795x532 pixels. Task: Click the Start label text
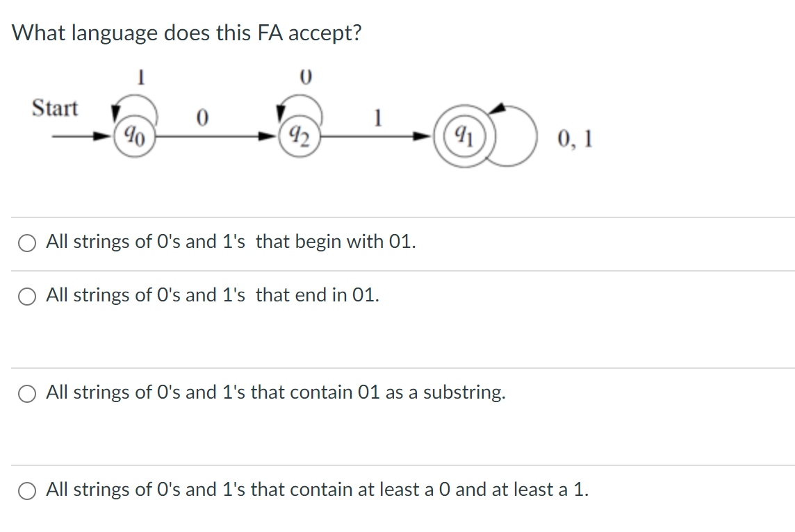pos(56,108)
